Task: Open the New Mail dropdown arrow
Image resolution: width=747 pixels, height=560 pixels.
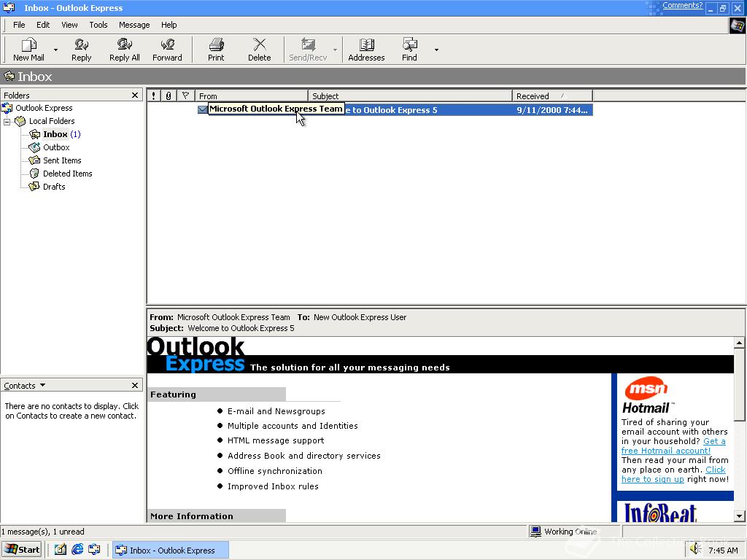Action: click(x=55, y=50)
